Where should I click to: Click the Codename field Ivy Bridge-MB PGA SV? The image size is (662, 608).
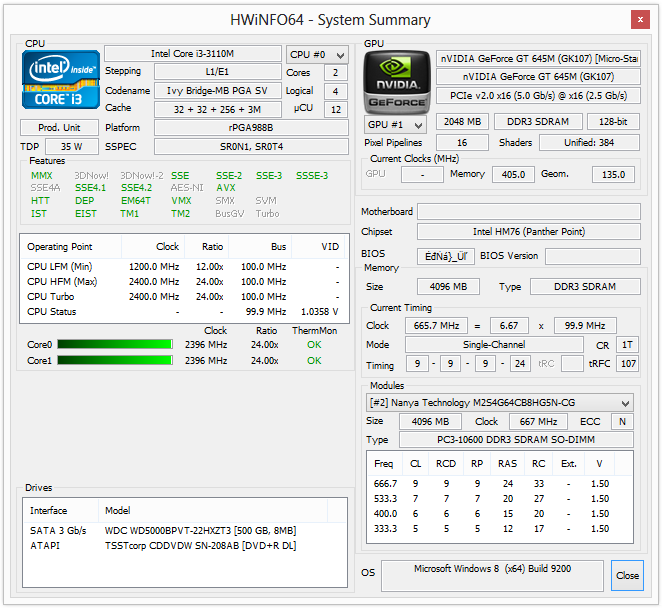217,90
